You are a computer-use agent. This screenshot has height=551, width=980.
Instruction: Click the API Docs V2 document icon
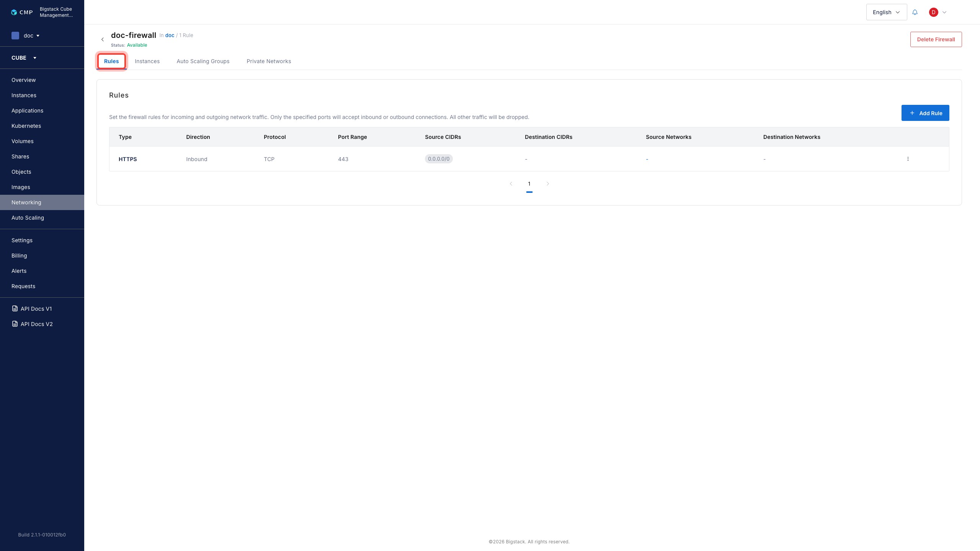[15, 324]
